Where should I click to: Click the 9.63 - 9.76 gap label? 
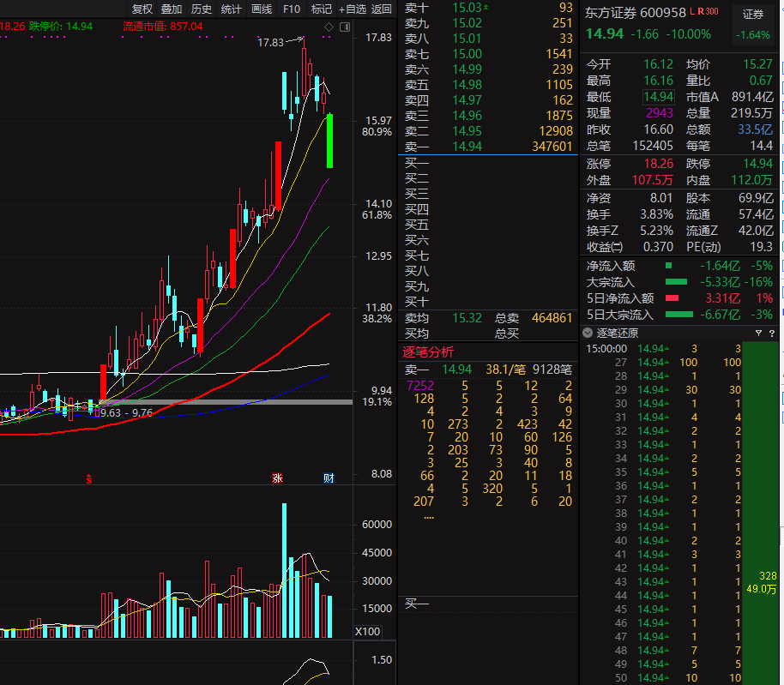[x=126, y=412]
